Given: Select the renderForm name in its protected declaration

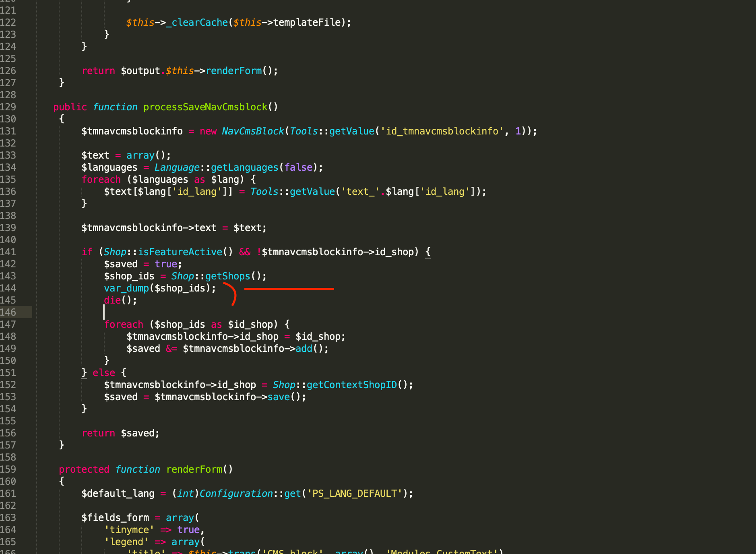Looking at the screenshot, I should pyautogui.click(x=194, y=469).
